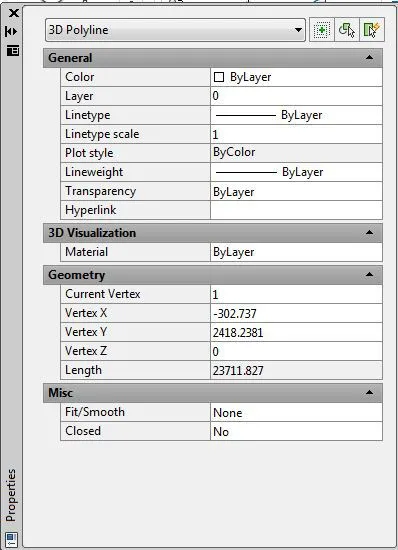Select the Vertex Y property label

(86, 332)
